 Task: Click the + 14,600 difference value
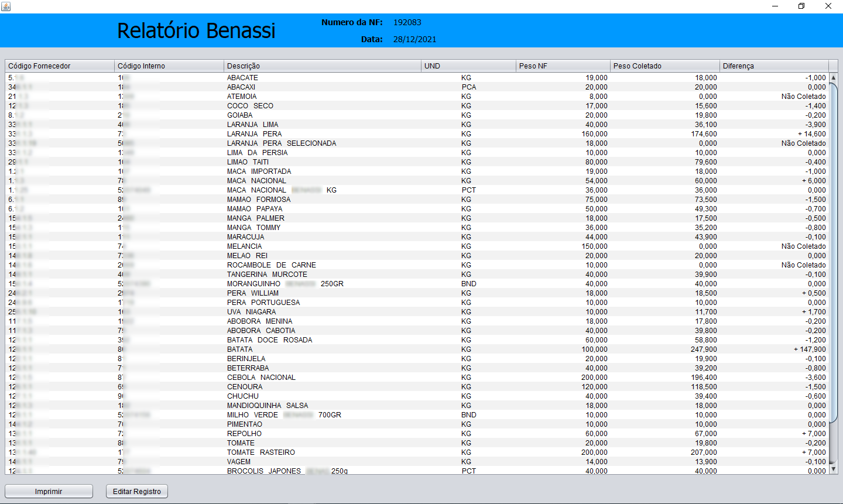point(811,134)
